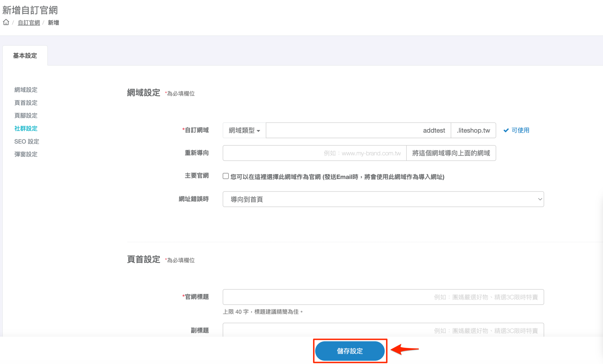Jump to 頁首設定 section
The height and width of the screenshot is (364, 603).
tap(26, 103)
